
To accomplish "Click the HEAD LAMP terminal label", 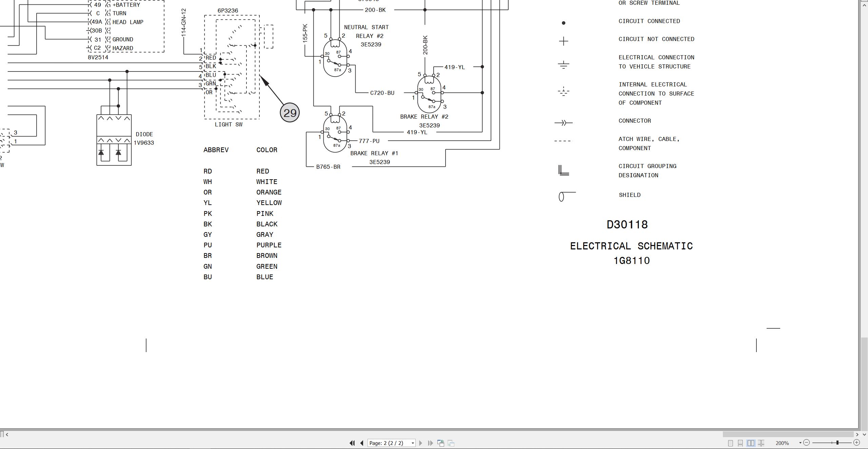I will 128,22.
